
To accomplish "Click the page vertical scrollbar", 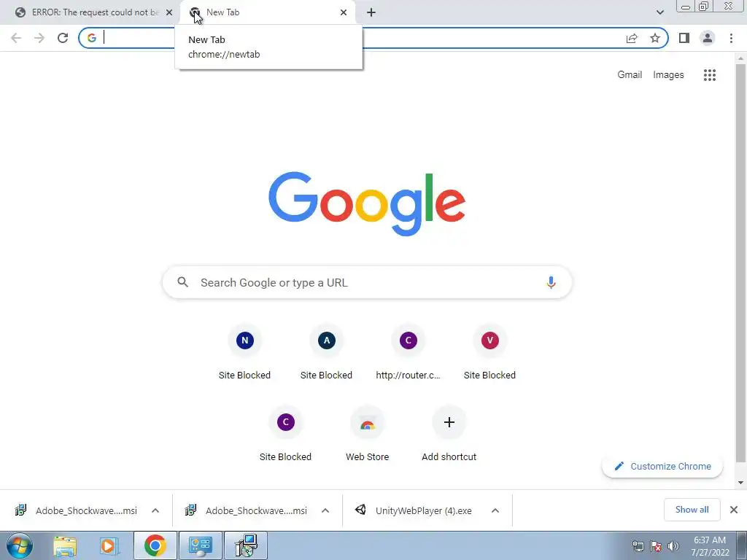I will [740, 262].
